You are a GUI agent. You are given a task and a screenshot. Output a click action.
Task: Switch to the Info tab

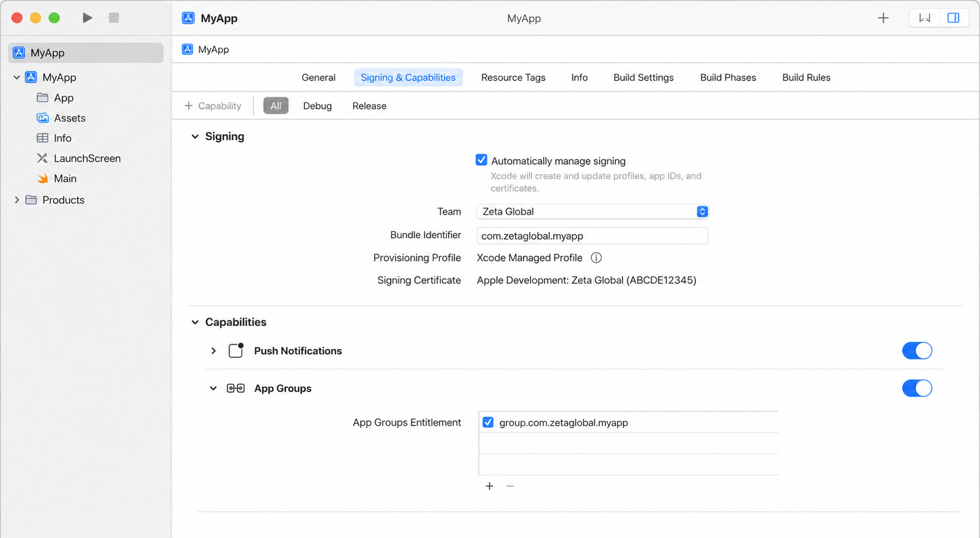[x=579, y=78]
